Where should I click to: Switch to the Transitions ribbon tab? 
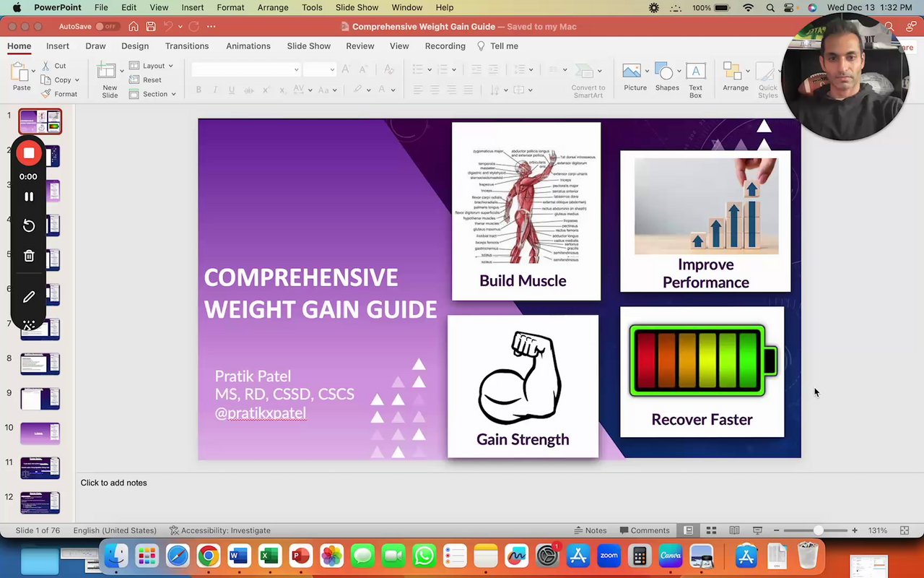tap(187, 46)
